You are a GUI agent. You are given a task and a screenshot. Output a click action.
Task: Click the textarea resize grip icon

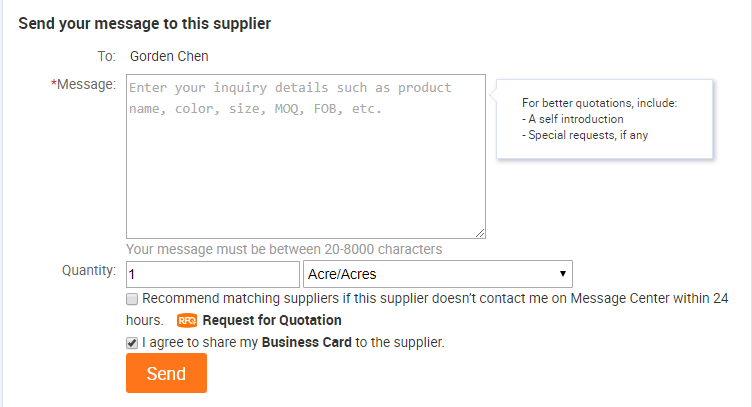point(480,233)
